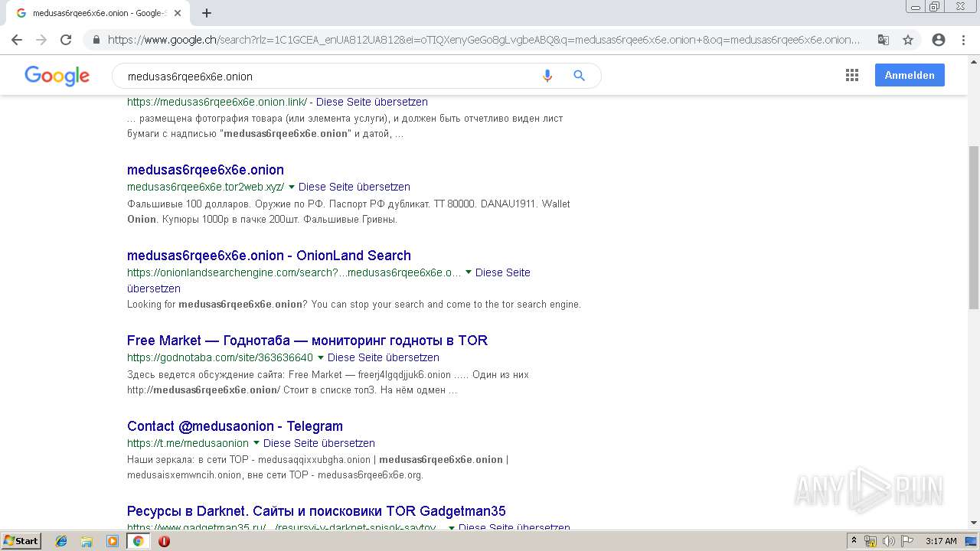Open the OnionLand Search result title
The width and height of the screenshot is (980, 551).
click(x=269, y=256)
